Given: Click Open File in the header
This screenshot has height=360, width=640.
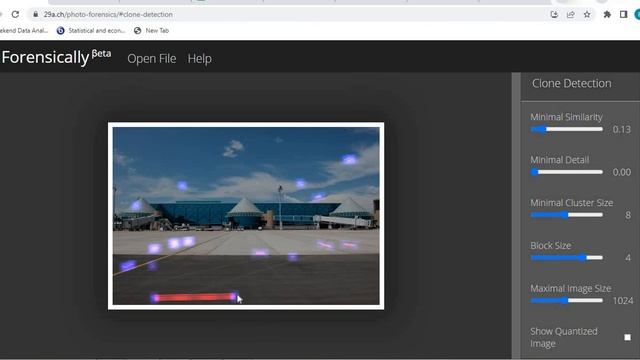Looking at the screenshot, I should click(152, 59).
